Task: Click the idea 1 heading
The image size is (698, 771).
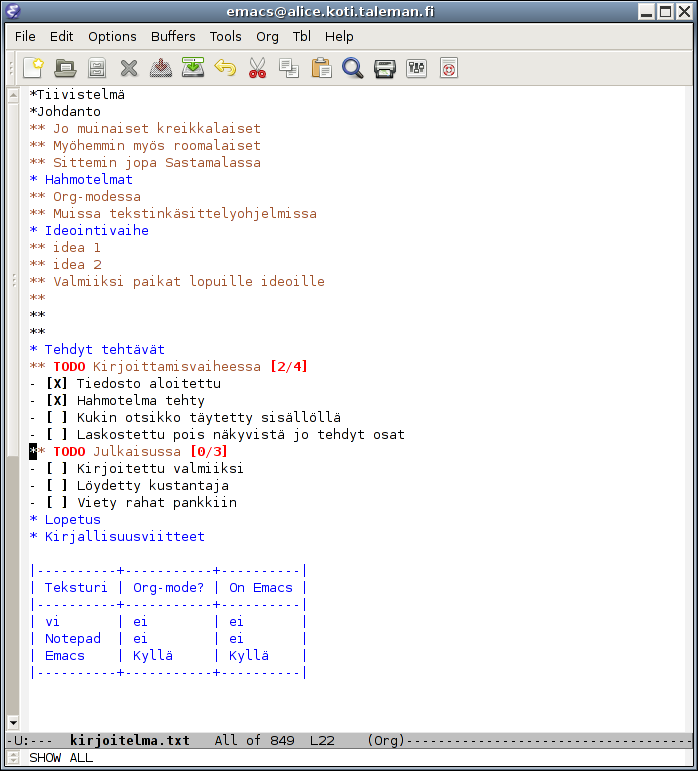Action: click(77, 247)
